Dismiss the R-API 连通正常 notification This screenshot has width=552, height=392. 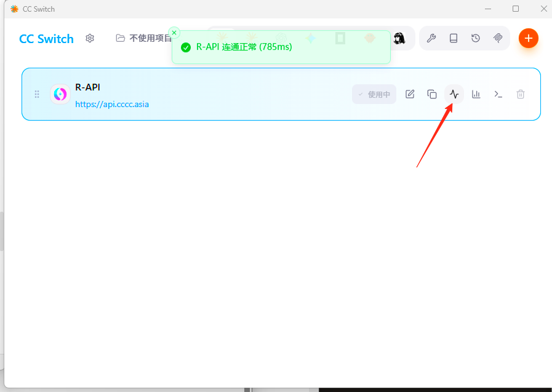174,33
